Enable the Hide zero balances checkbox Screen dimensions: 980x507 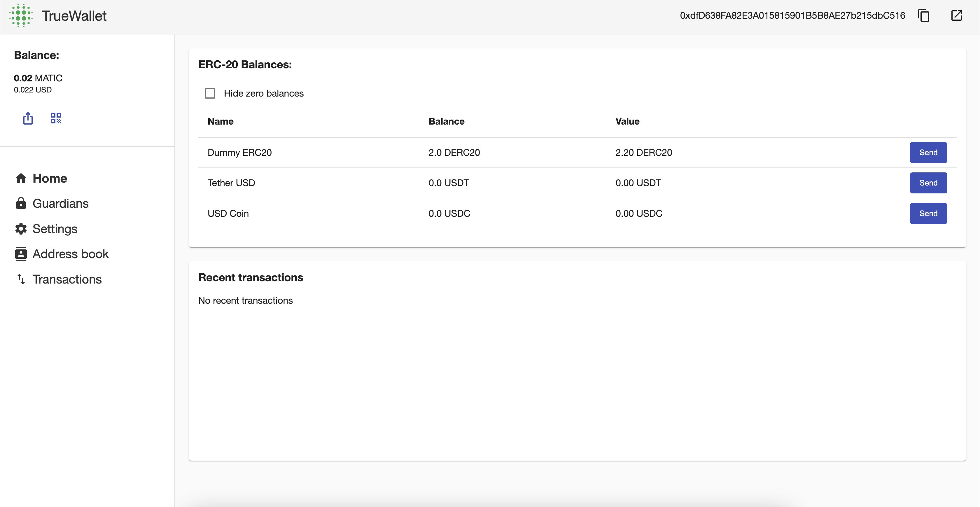(210, 93)
